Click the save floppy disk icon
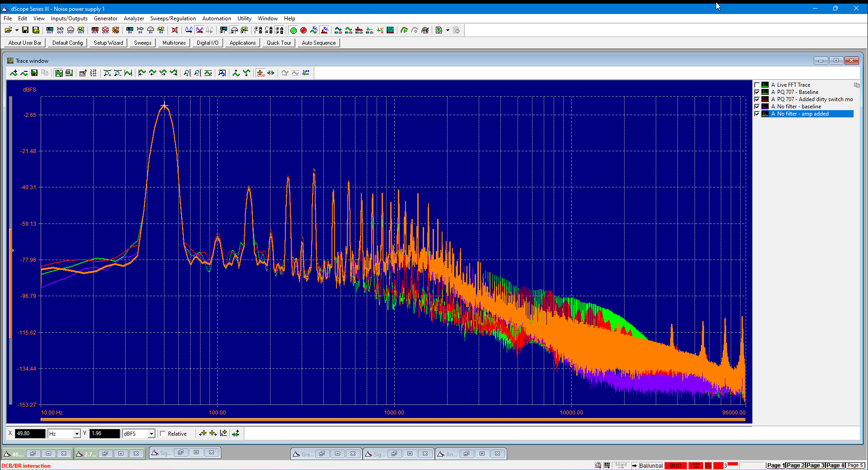The image size is (868, 470). coord(25,30)
